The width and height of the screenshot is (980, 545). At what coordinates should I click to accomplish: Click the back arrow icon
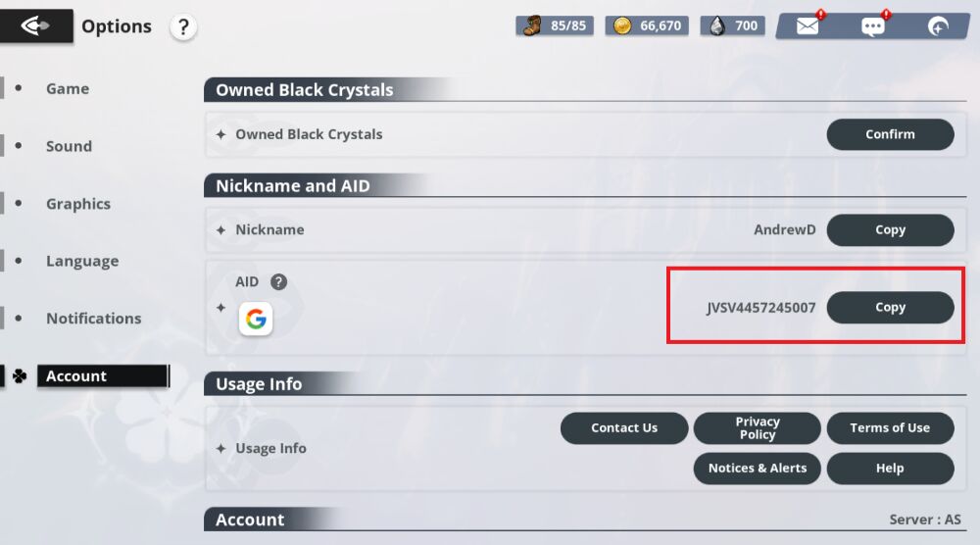[35, 26]
